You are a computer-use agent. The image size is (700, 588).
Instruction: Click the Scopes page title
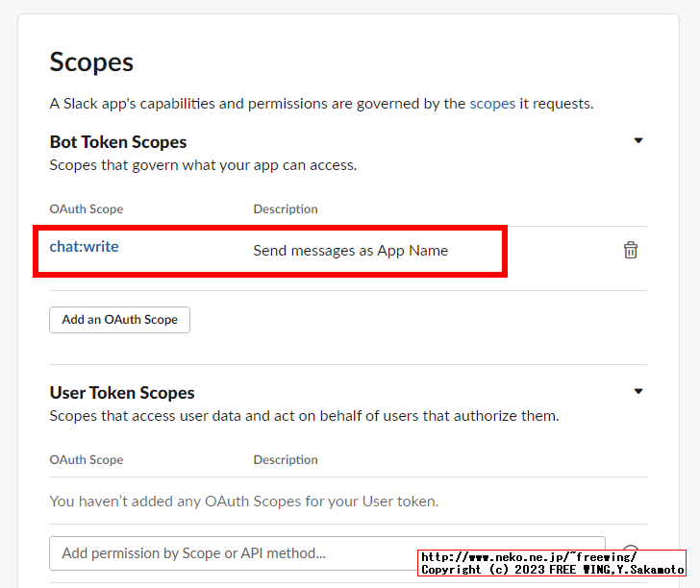click(x=91, y=62)
